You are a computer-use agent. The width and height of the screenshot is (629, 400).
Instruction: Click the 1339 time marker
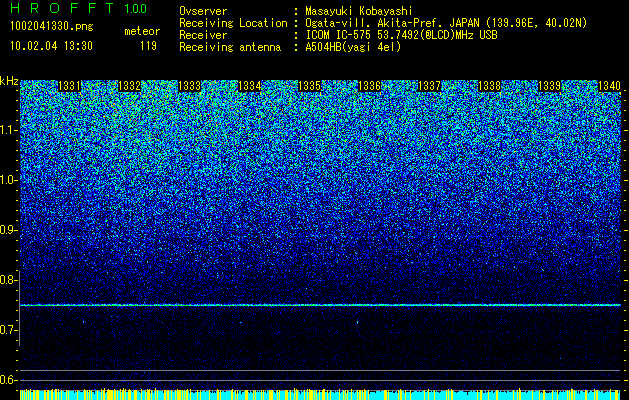(549, 86)
